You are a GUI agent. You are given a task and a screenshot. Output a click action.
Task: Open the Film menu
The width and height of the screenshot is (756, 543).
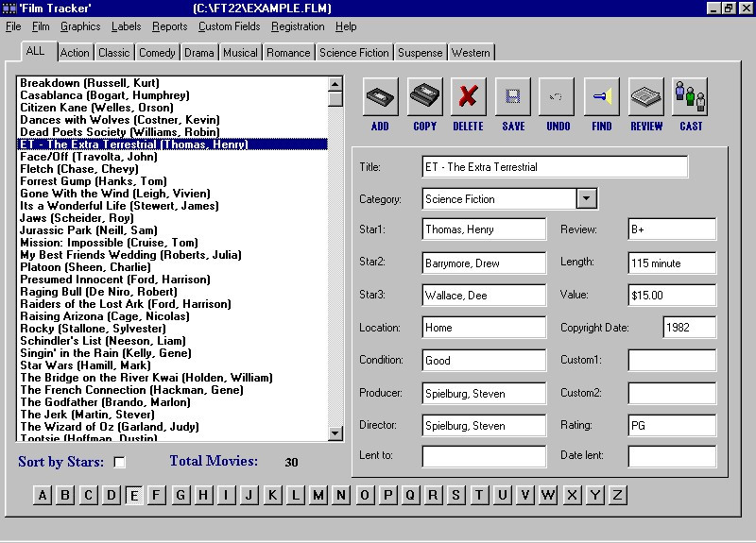pyautogui.click(x=41, y=26)
